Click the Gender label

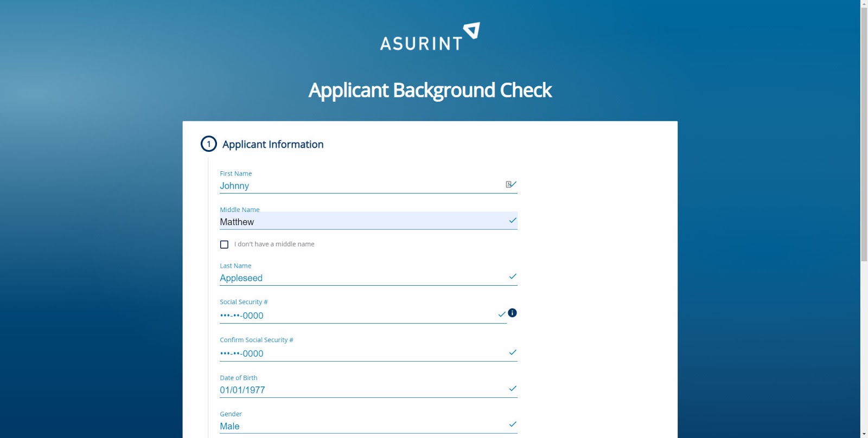pyautogui.click(x=231, y=414)
